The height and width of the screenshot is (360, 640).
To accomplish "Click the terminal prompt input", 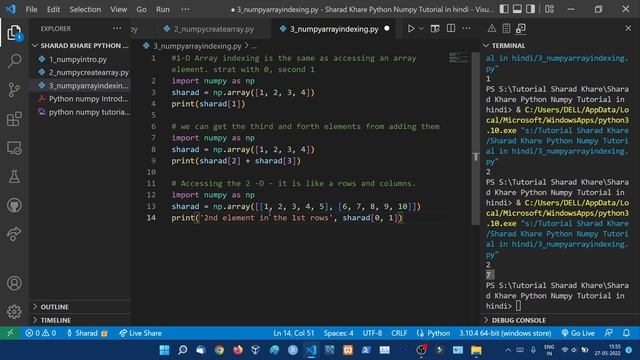I will coord(518,306).
